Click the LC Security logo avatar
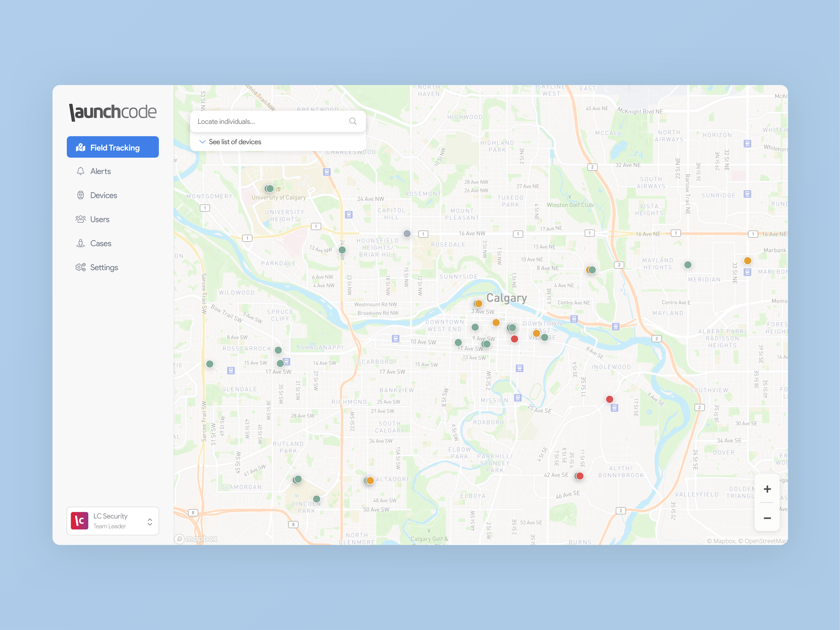 pos(79,521)
